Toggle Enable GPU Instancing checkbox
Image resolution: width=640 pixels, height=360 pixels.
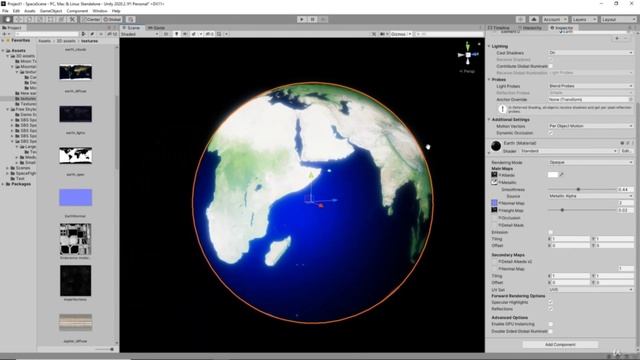pos(551,324)
